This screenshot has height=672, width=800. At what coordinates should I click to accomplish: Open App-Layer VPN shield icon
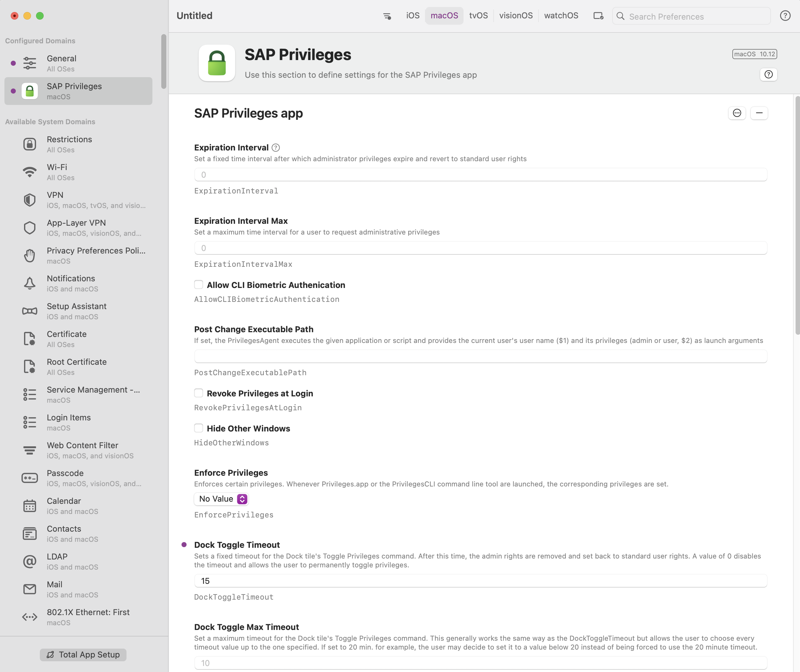point(30,228)
